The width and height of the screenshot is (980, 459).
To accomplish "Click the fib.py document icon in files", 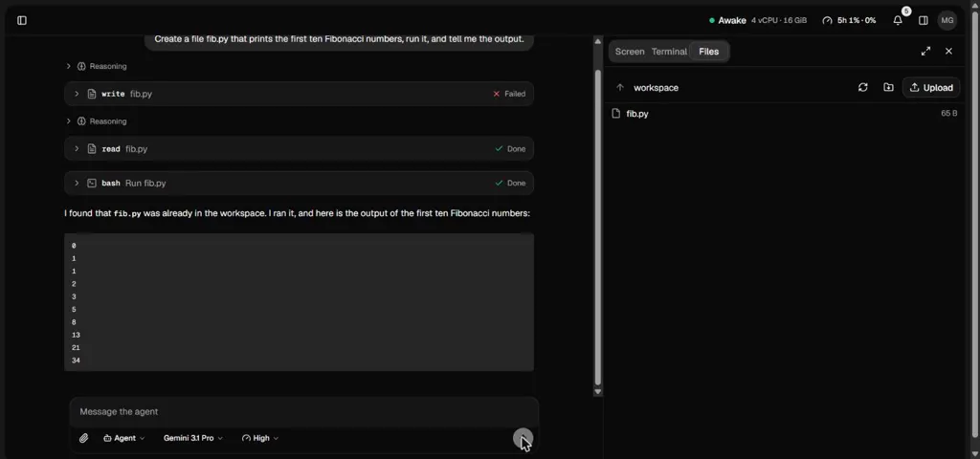I will point(615,114).
